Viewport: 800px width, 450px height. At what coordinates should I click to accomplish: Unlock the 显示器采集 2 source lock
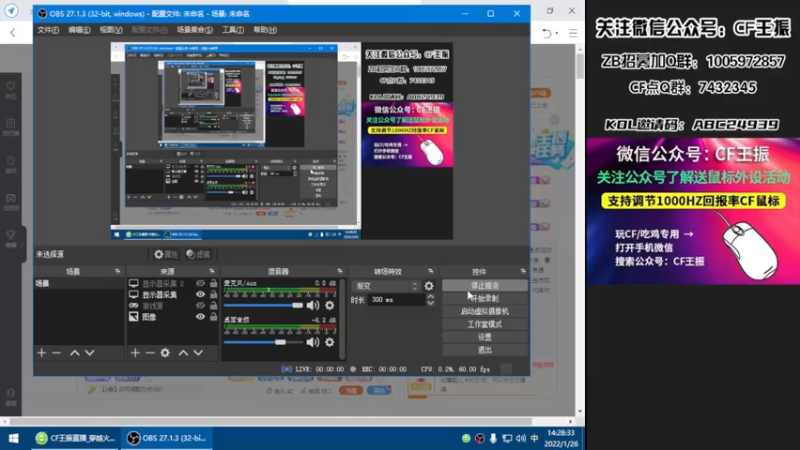point(213,283)
